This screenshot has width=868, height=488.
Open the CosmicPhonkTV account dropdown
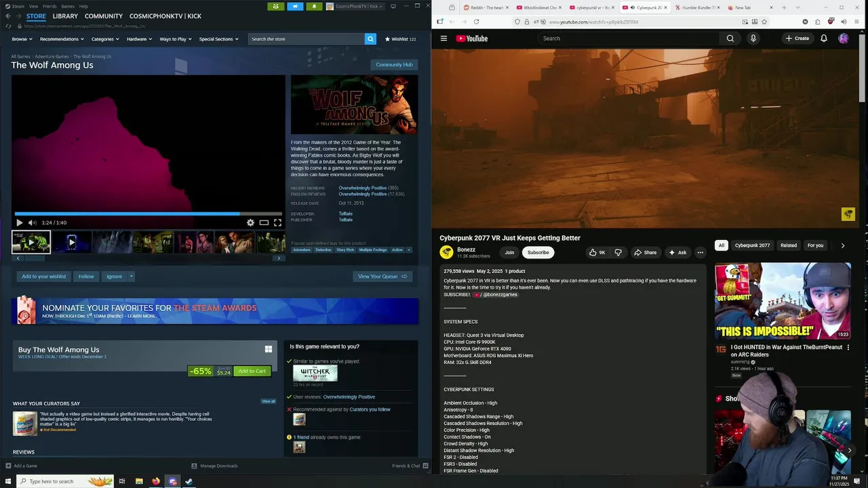click(355, 6)
